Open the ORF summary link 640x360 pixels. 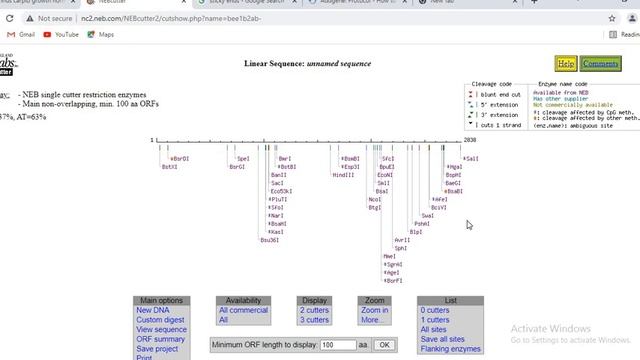coord(160,339)
